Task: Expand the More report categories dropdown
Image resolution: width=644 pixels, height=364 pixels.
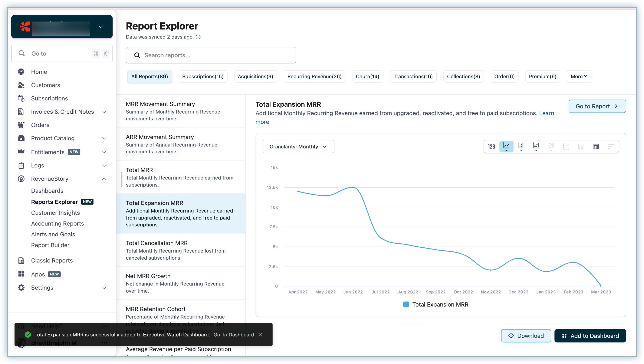Action: point(579,77)
